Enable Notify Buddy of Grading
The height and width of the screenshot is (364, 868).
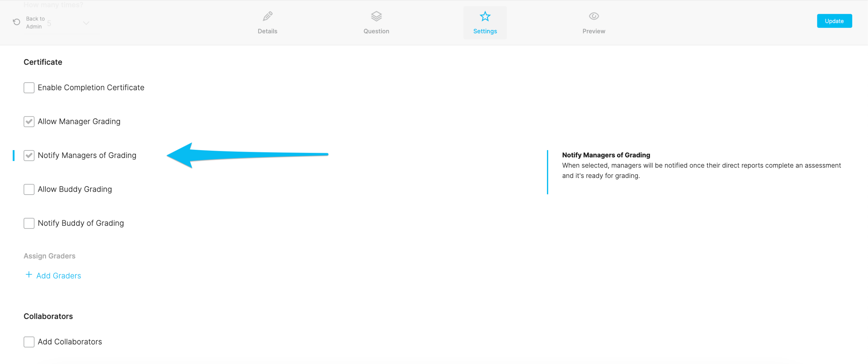pyautogui.click(x=29, y=223)
